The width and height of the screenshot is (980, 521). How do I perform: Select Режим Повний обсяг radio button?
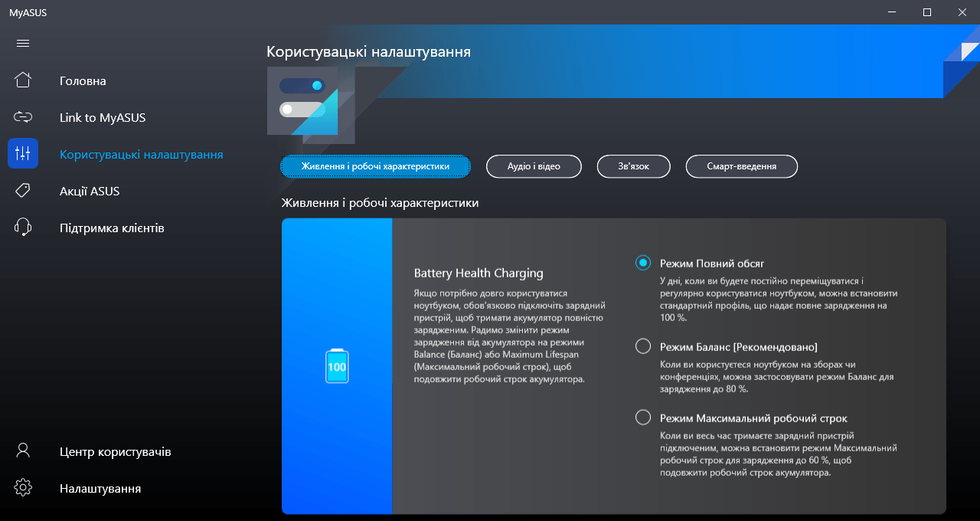point(643,263)
